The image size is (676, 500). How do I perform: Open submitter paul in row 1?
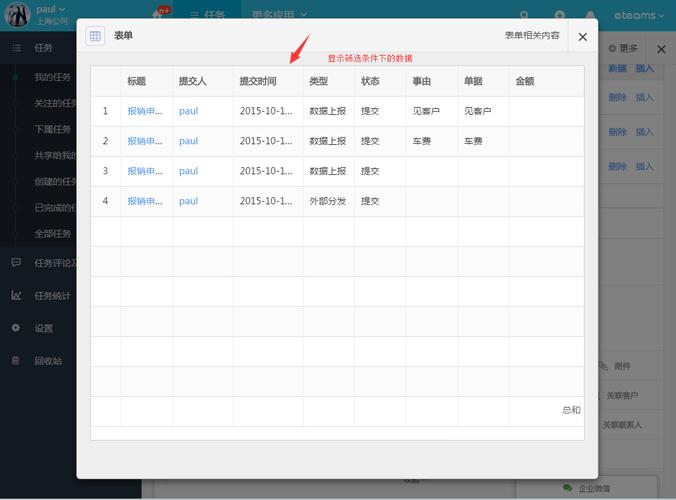[188, 111]
